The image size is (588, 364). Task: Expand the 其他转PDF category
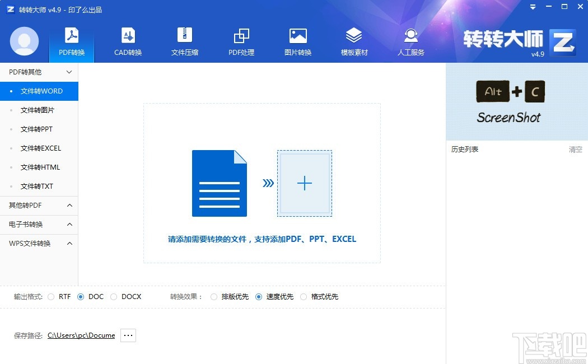tap(39, 205)
